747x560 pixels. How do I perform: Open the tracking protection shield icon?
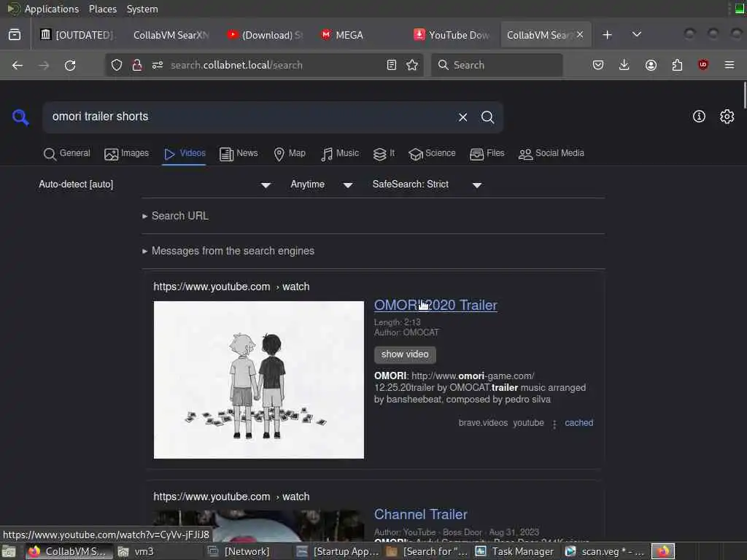tap(117, 65)
